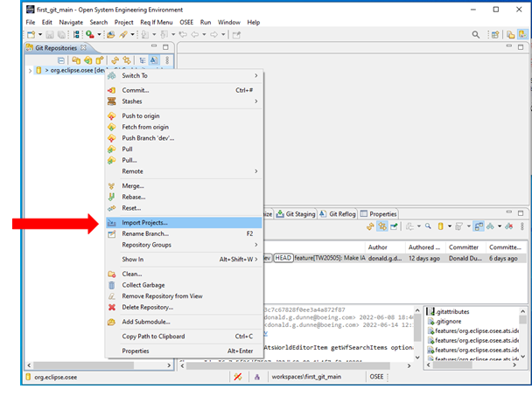Open the OSEE menu
Image resolution: width=532 pixels, height=403 pixels.
[x=186, y=23]
